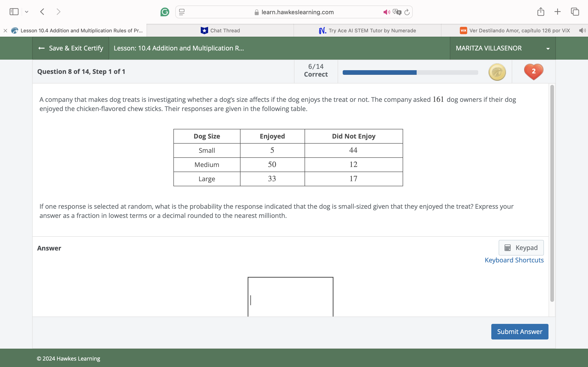Open the Keypad for answer entry
The width and height of the screenshot is (588, 367).
pos(521,247)
